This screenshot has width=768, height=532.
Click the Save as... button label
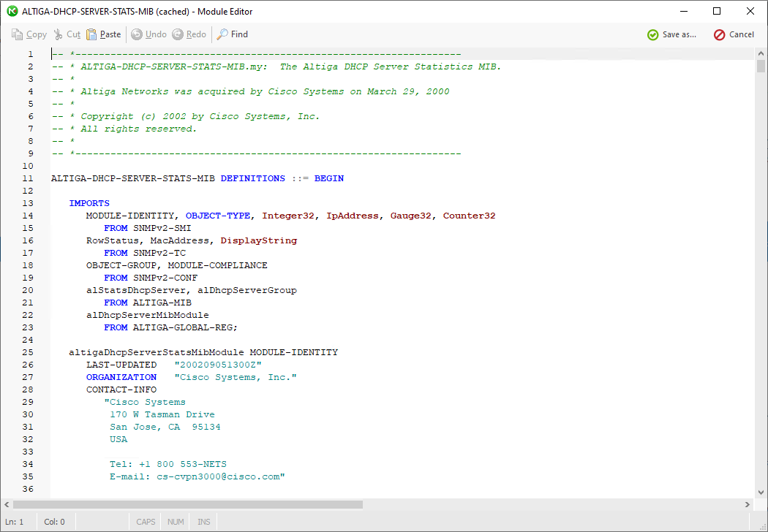[x=679, y=35]
